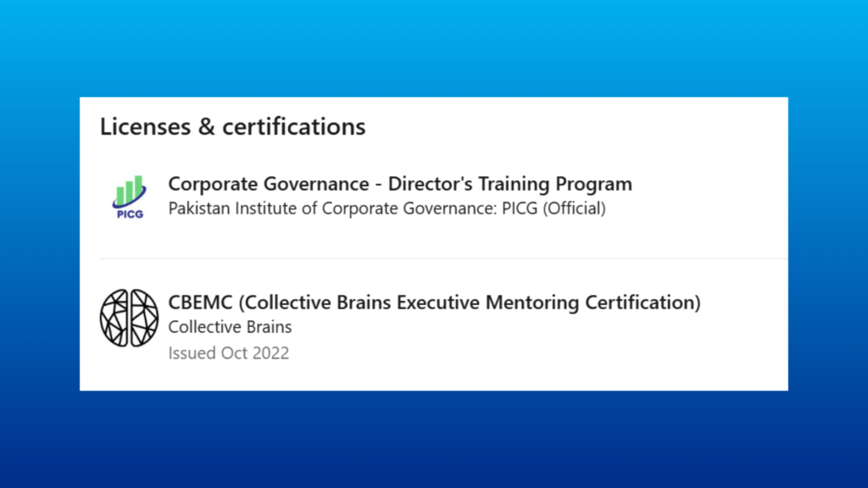Click the Collective Brains brain logo
Screen dimensions: 868x488
pyautogui.click(x=130, y=318)
